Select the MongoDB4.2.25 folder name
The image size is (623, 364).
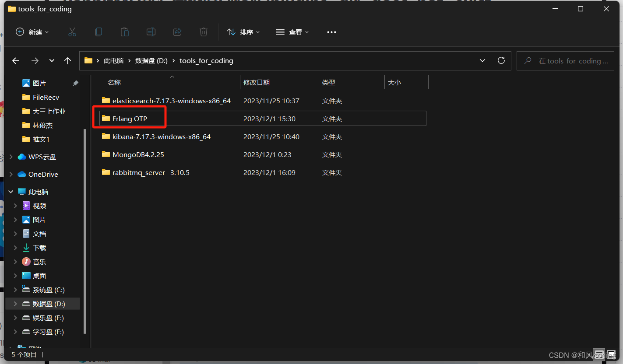(138, 154)
